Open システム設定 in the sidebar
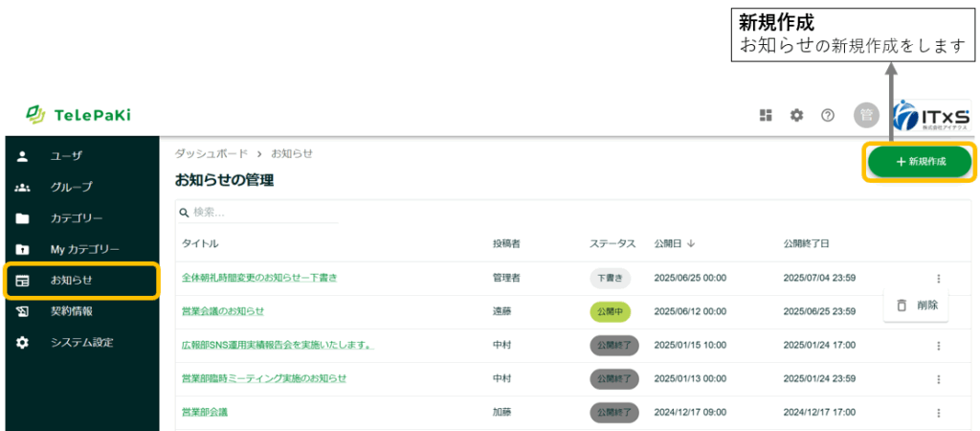Image resolution: width=980 pixels, height=431 pixels. pyautogui.click(x=81, y=342)
